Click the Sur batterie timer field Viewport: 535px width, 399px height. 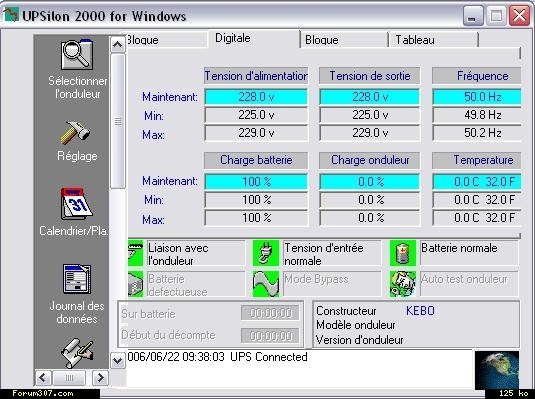[270, 313]
